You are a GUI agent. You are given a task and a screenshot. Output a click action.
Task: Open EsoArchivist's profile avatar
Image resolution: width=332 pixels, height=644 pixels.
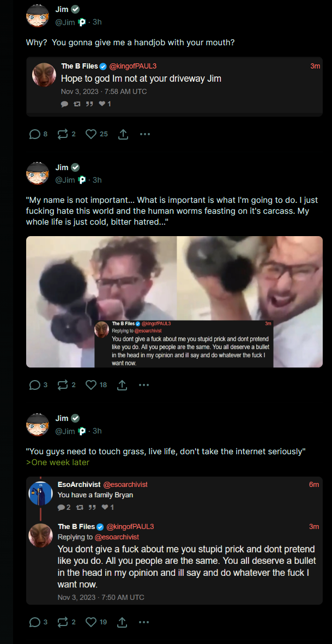pos(41,493)
